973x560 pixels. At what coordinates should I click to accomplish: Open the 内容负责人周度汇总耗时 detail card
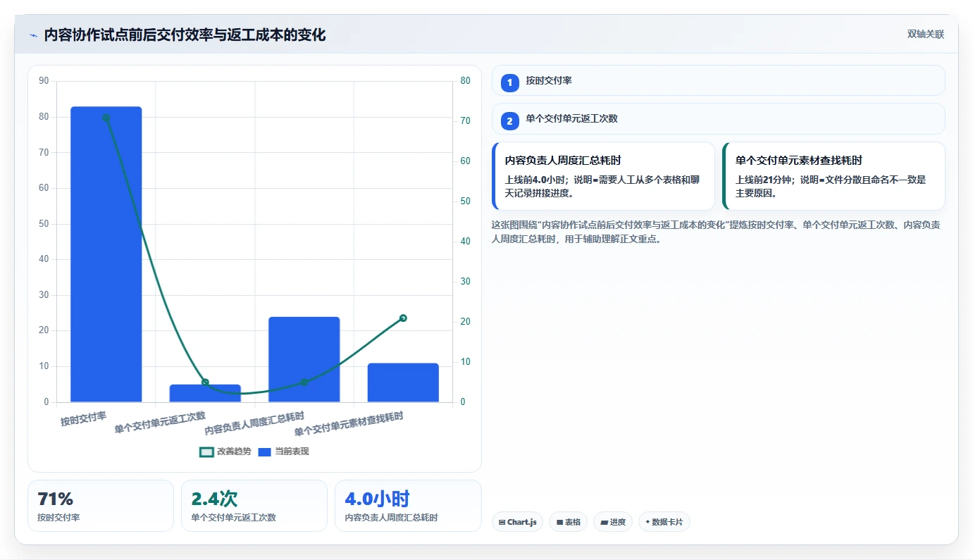pyautogui.click(x=603, y=176)
